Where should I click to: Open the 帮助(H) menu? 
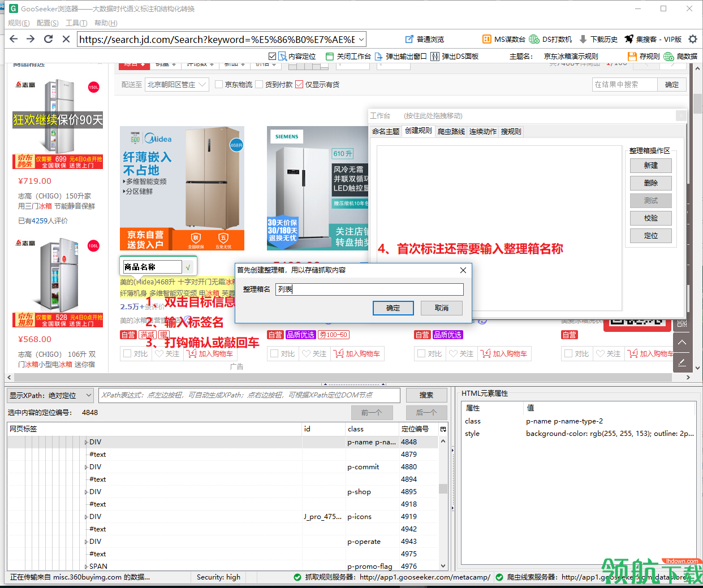[x=106, y=23]
